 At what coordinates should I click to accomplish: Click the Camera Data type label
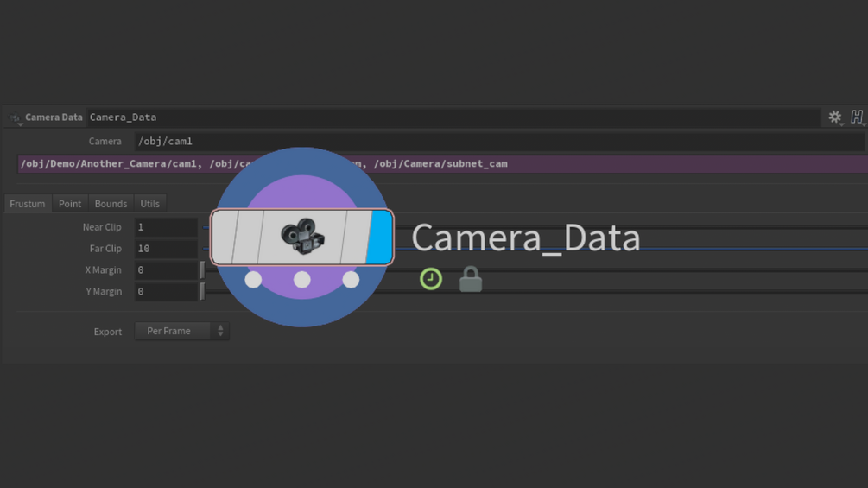pos(54,117)
